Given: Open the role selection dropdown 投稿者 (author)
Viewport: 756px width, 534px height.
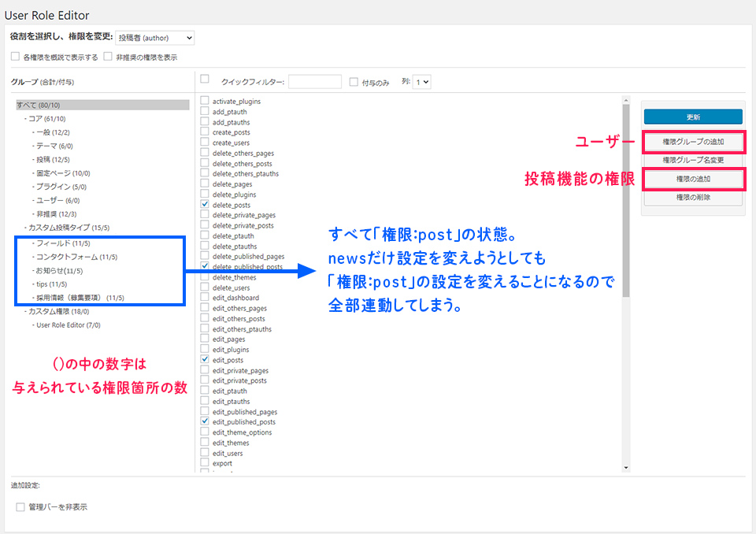Looking at the screenshot, I should 154,38.
